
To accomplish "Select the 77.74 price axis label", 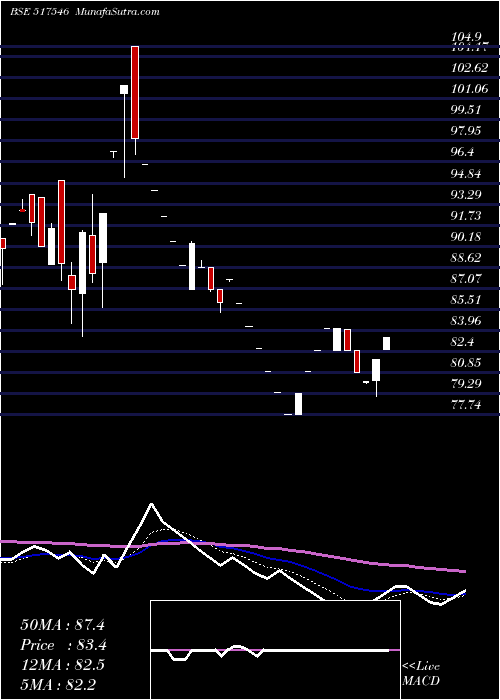I will coord(466,405).
